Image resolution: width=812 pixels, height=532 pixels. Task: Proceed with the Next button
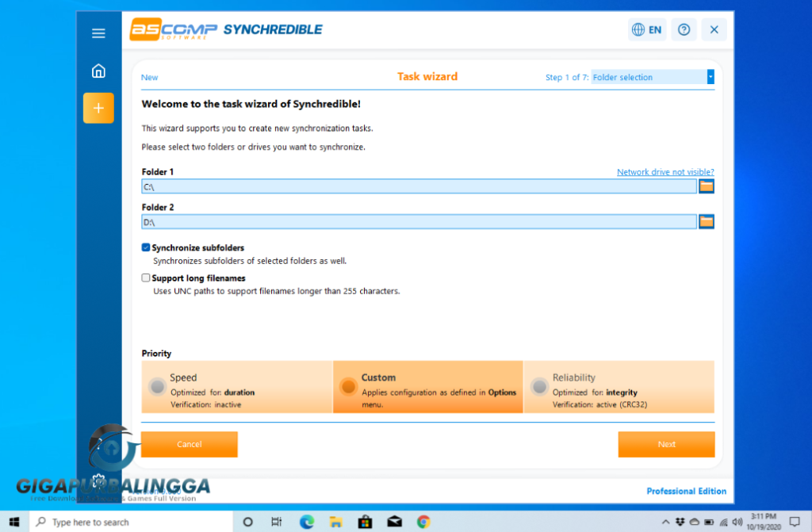coord(666,444)
